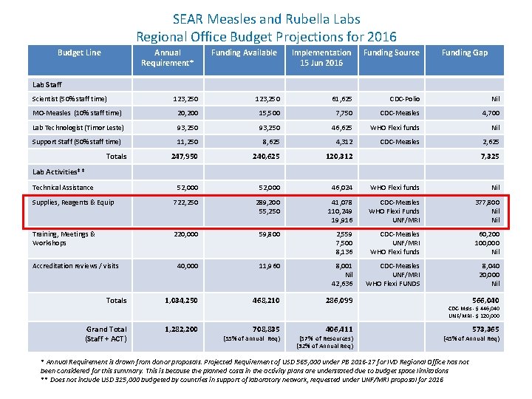Click 'Regional Office Budget Projections for 2016' subtitle

click(x=266, y=37)
